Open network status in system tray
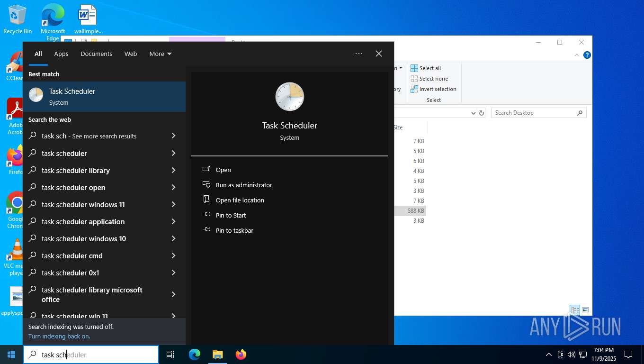This screenshot has height=364, width=644. click(583, 355)
